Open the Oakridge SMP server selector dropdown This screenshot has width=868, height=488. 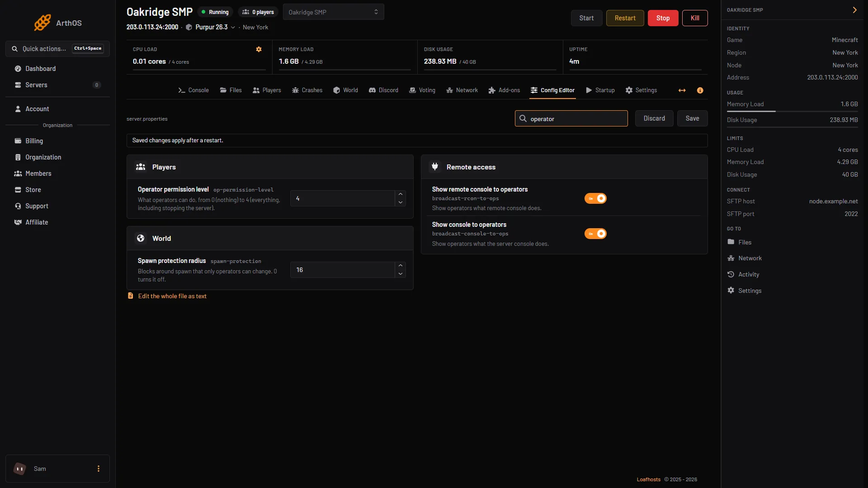(333, 12)
